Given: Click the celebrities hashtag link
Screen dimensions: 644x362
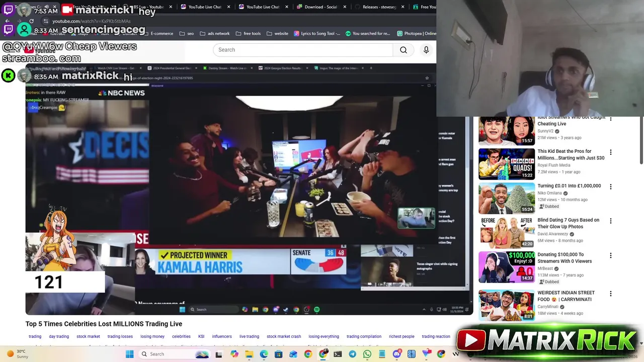Looking at the screenshot, I should (x=181, y=336).
